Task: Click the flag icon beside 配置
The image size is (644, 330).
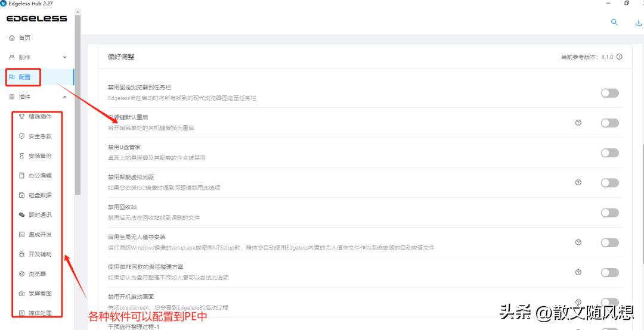Action: 12,77
